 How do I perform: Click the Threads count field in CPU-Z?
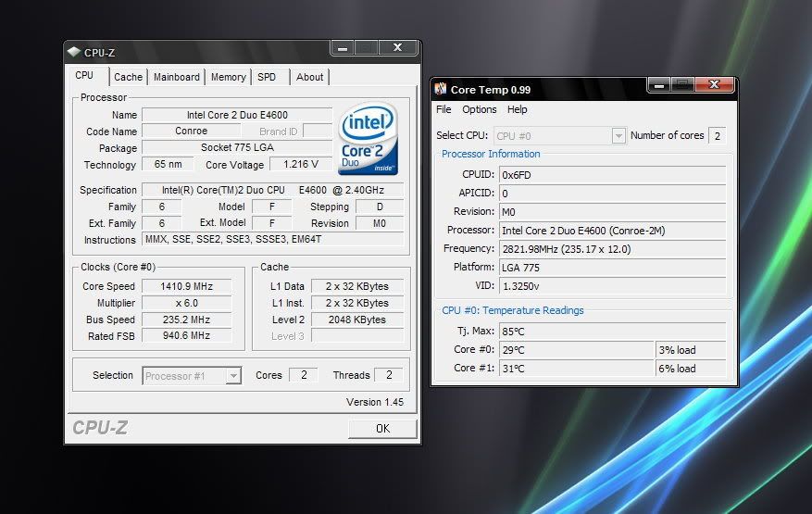point(389,375)
